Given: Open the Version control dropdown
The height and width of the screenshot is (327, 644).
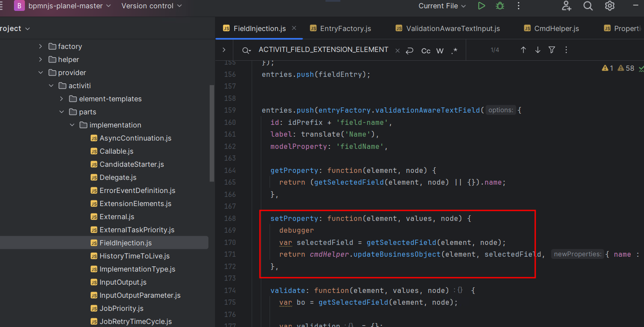Looking at the screenshot, I should tap(152, 6).
